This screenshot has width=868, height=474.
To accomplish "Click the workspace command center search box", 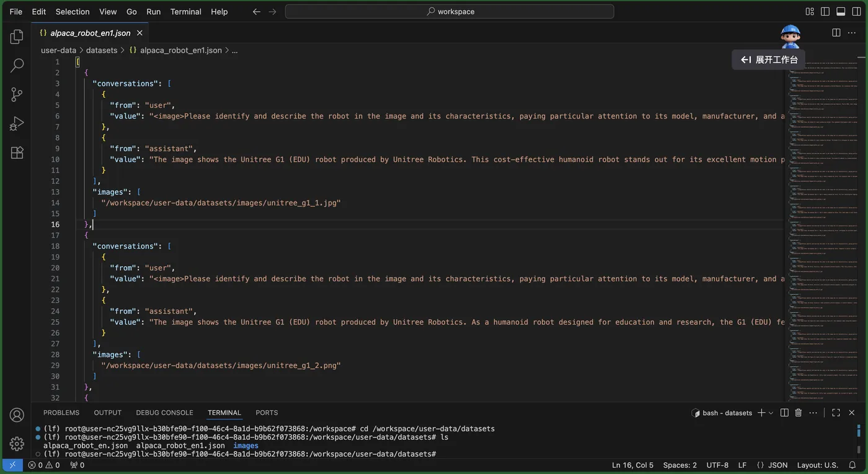I will 449,12.
